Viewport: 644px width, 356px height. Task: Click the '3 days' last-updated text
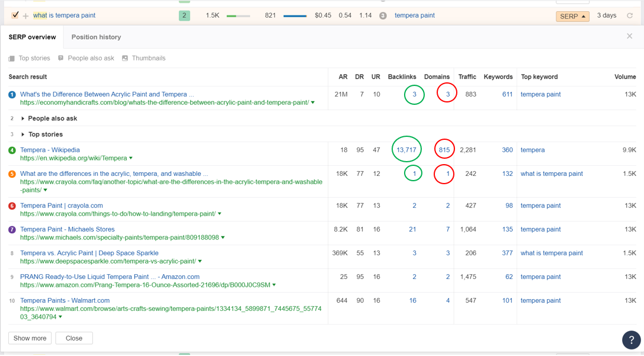click(607, 15)
